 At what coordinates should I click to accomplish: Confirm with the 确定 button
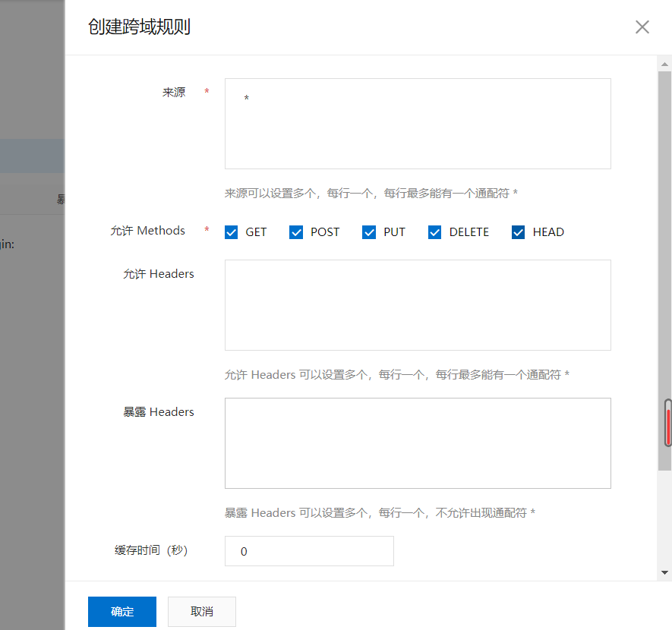(x=122, y=612)
